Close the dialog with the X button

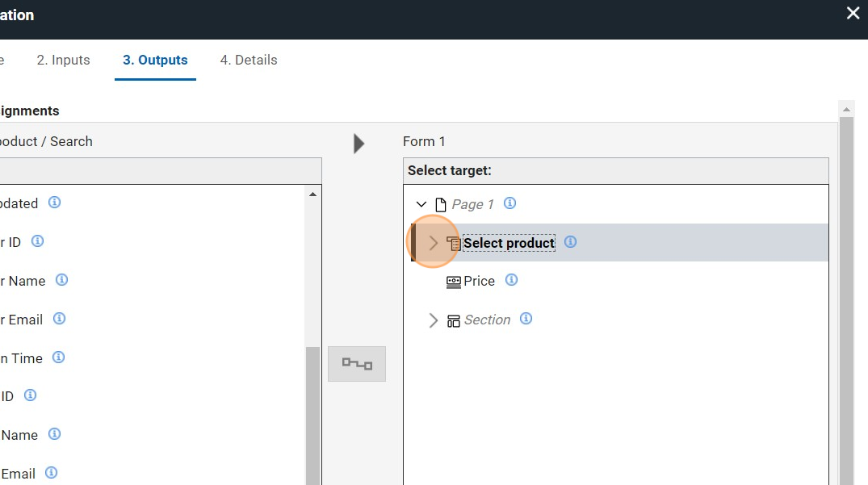pos(853,14)
